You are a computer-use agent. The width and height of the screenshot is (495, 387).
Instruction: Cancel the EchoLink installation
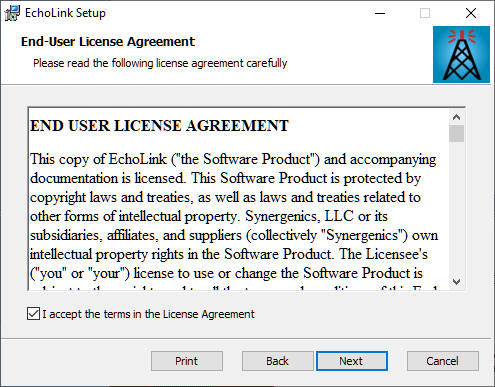coord(443,361)
